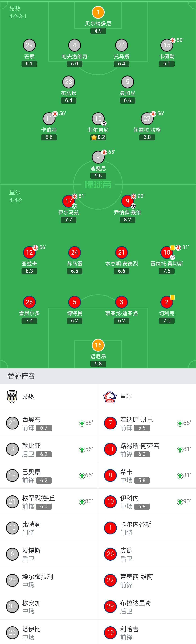Open 乔纳森-戴维 number 9 Lille player icon

(x=127, y=201)
